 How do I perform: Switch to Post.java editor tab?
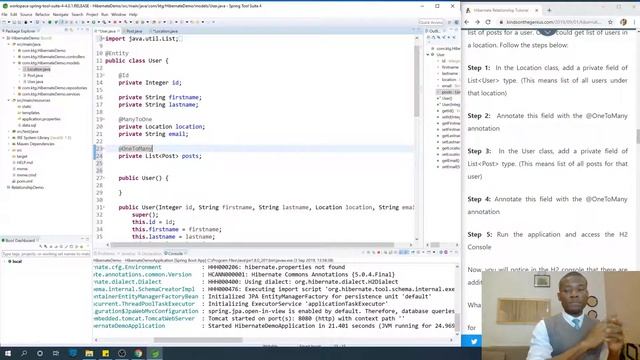pos(133,31)
